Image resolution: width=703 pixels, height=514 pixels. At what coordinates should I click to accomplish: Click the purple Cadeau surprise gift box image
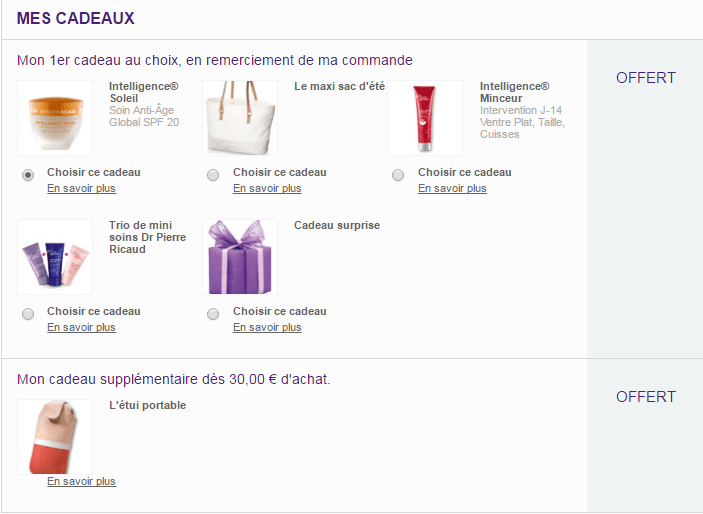pos(240,257)
